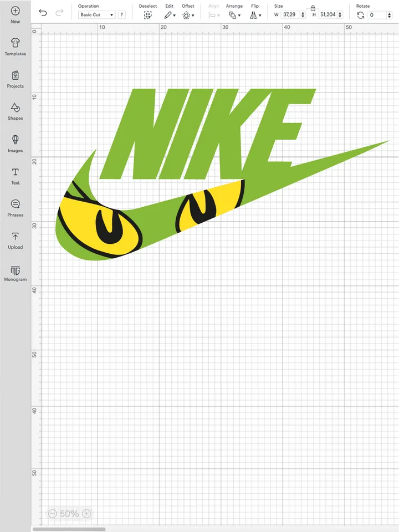Screen dimensions: 399x532
Task: Open the Templates panel
Action: [x=16, y=47]
